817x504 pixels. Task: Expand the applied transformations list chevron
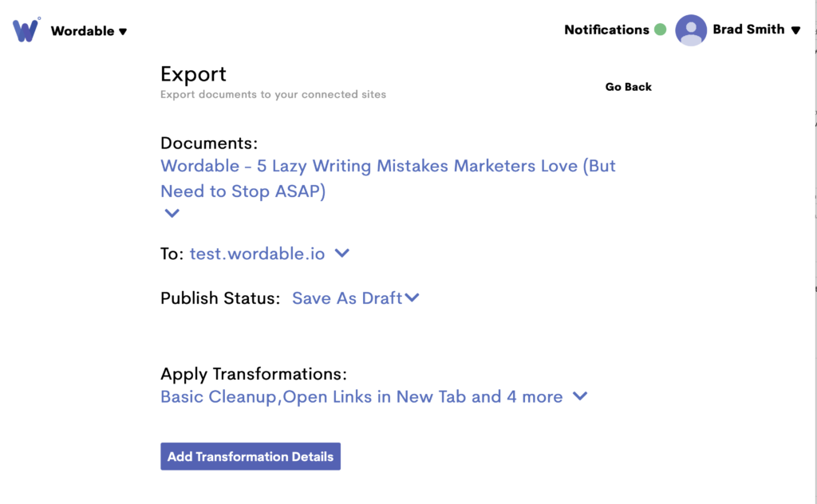click(x=579, y=396)
